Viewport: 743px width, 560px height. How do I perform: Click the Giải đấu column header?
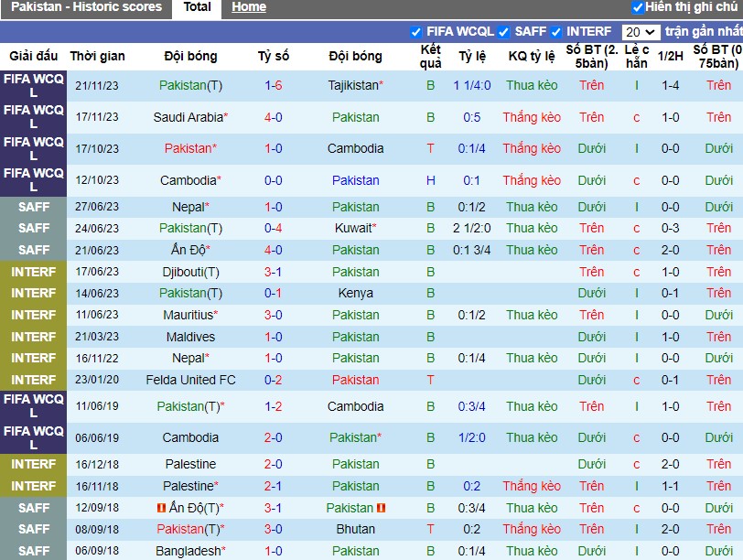click(x=33, y=57)
